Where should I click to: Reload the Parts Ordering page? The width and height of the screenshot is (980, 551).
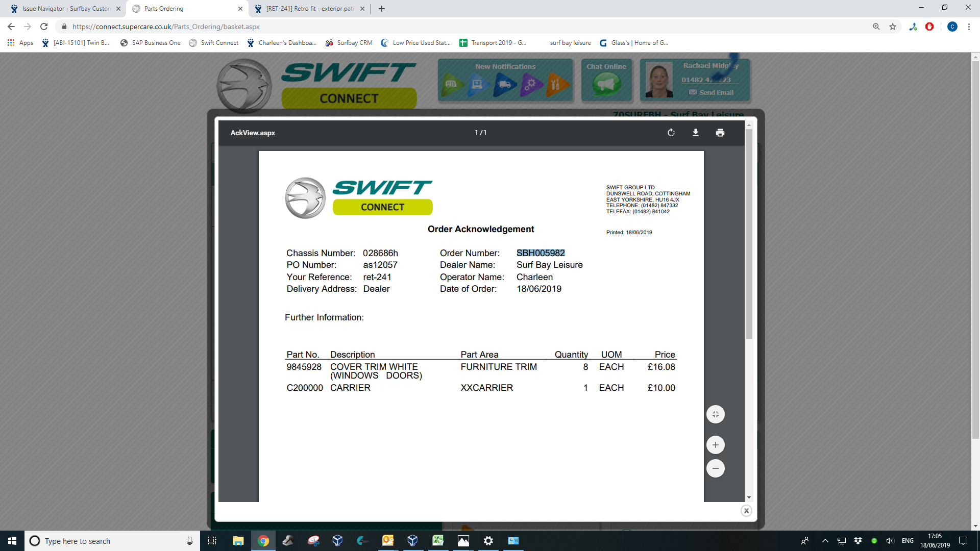[44, 27]
